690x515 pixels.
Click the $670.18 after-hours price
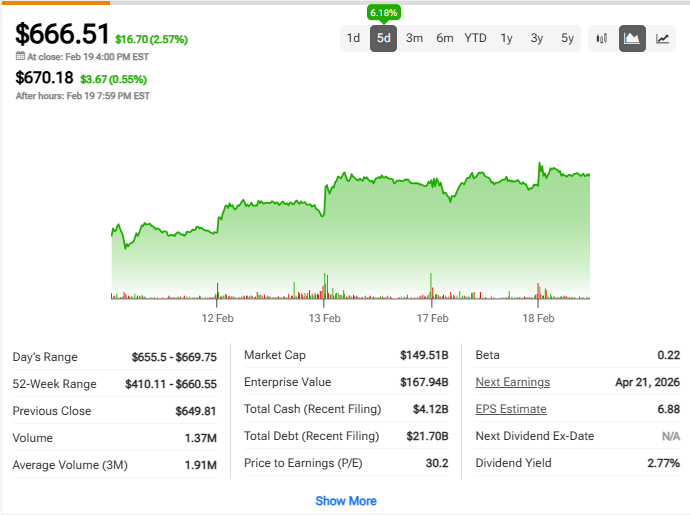44,78
